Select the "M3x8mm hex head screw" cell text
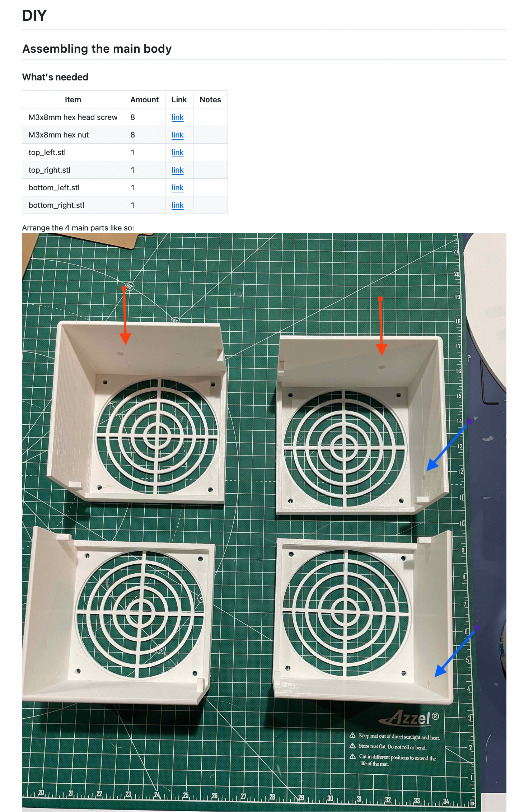524x812 pixels. click(x=73, y=117)
